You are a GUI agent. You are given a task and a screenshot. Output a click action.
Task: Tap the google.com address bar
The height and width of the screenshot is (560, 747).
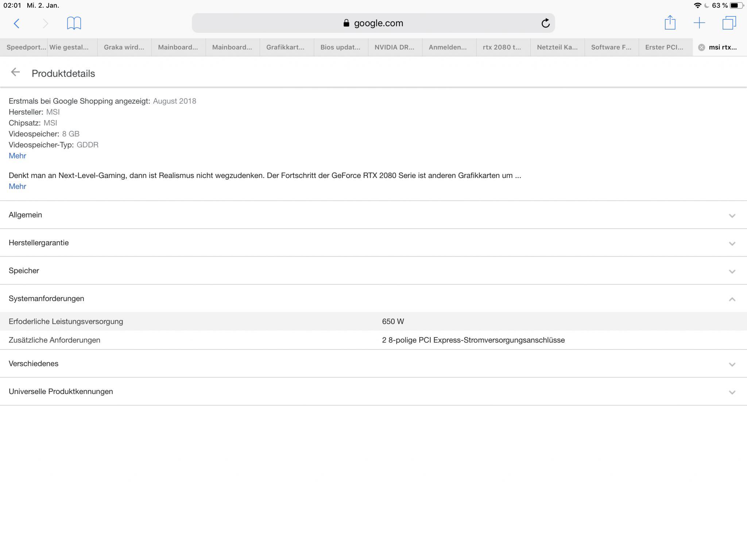373,23
